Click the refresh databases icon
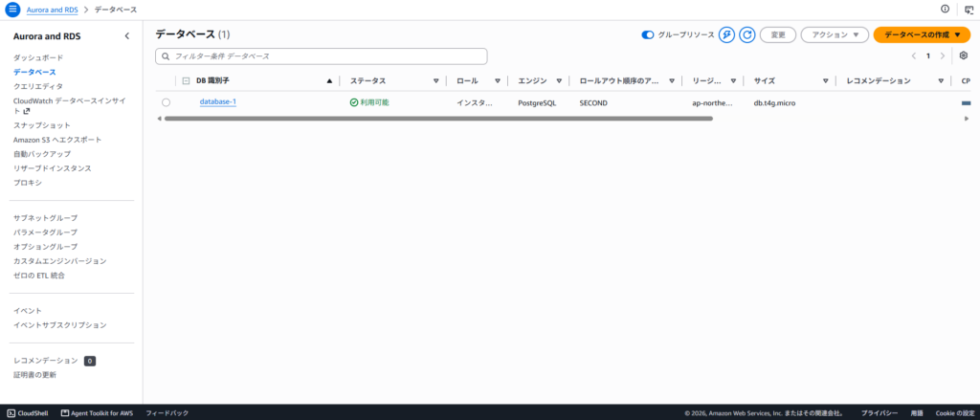Image resolution: width=980 pixels, height=420 pixels. pyautogui.click(x=746, y=35)
